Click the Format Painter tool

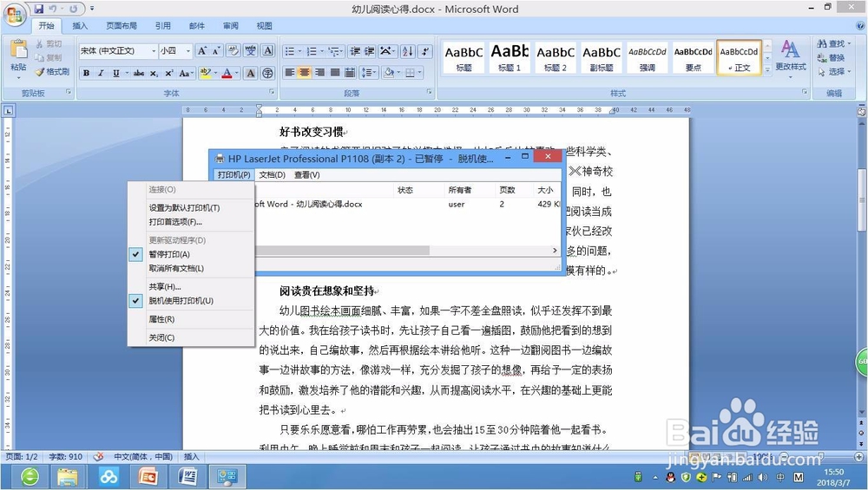(x=52, y=72)
